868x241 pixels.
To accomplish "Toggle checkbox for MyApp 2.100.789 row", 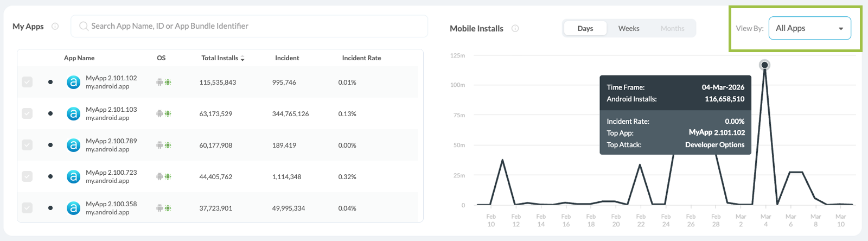I will click(27, 145).
